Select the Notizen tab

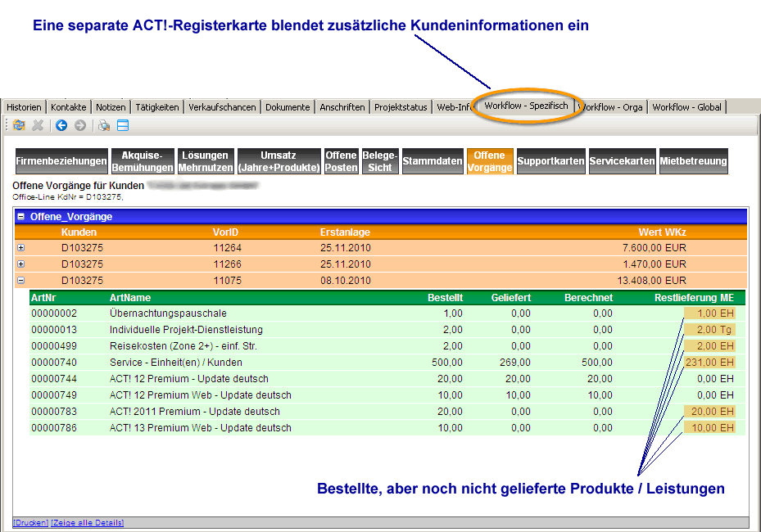click(111, 107)
